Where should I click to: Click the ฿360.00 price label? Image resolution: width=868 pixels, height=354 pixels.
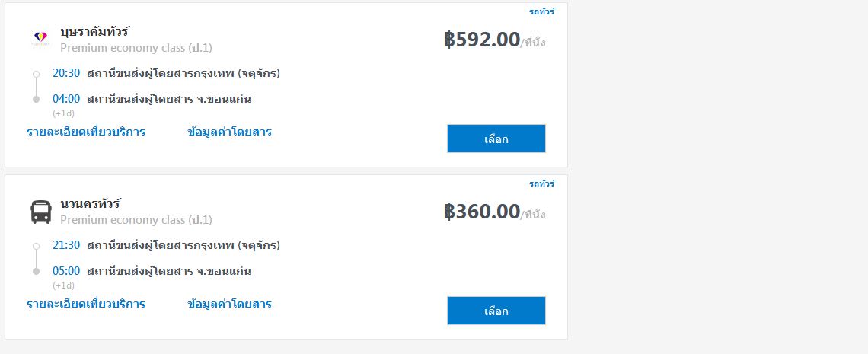click(x=482, y=212)
